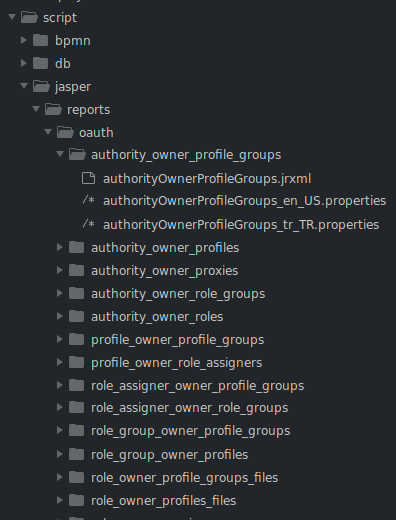
Task: Collapse the authority_owner_profile_groups folder arrow
Action: tap(60, 154)
